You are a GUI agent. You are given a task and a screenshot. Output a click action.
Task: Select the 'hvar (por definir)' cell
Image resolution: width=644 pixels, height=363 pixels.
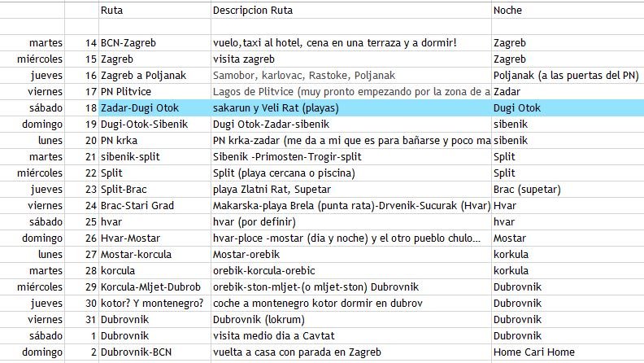[x=350, y=222]
